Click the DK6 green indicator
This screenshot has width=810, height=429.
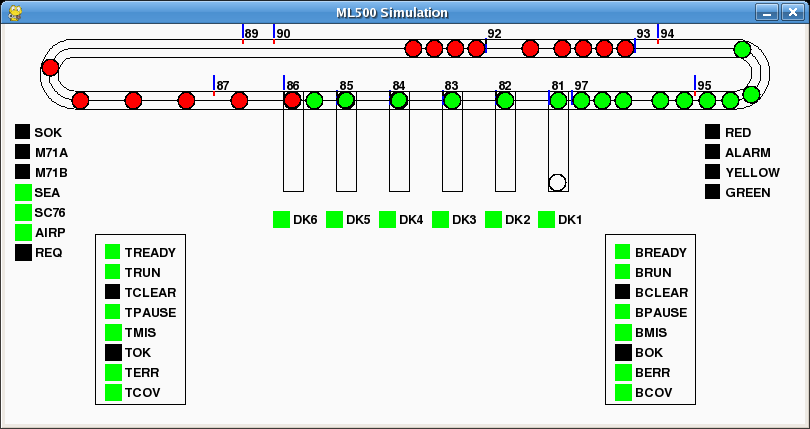point(281,219)
